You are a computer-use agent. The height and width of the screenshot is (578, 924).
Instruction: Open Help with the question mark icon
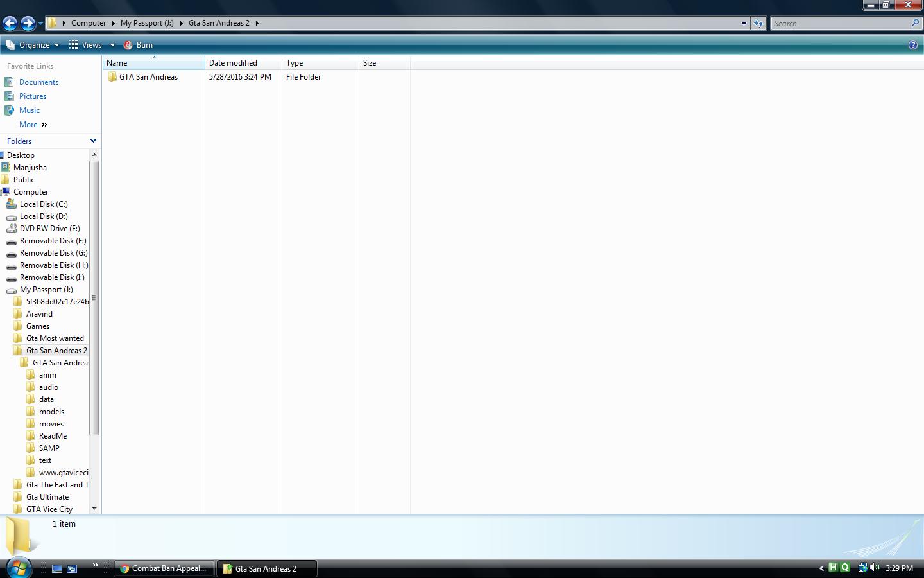tap(913, 45)
